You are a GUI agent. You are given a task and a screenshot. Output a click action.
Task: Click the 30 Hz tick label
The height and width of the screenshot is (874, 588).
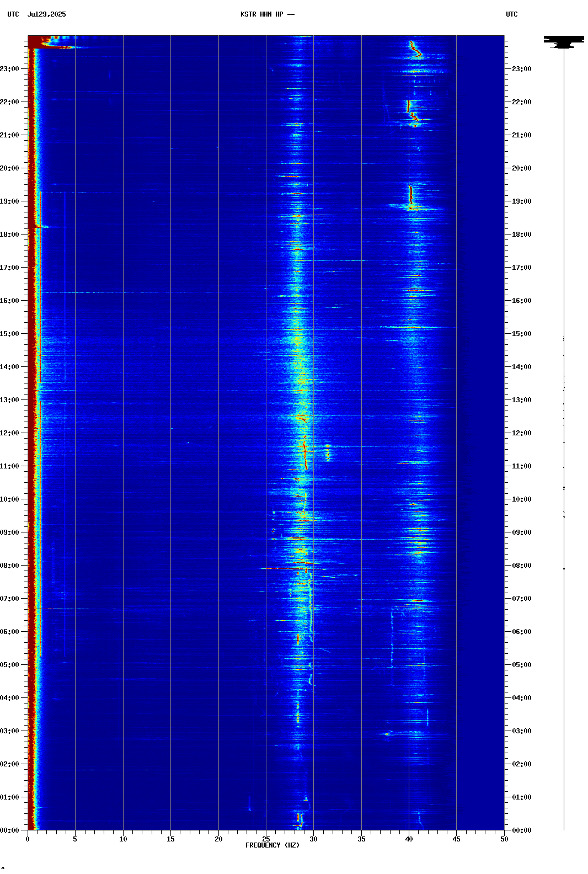coord(313,839)
